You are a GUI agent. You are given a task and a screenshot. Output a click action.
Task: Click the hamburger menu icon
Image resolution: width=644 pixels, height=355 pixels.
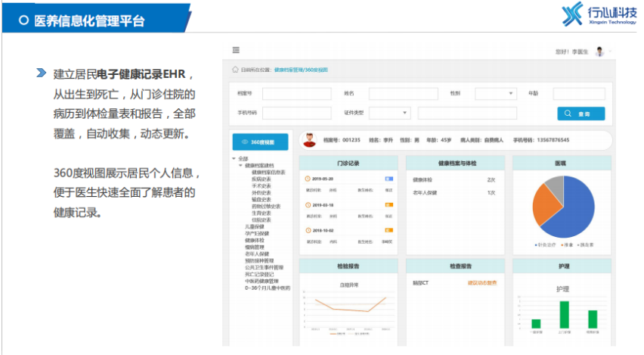(236, 51)
